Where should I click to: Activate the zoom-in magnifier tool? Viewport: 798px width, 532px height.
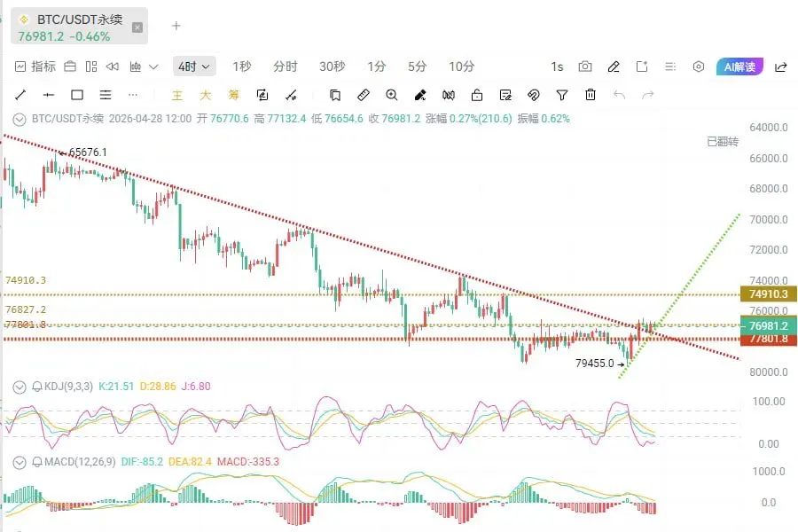coord(391,95)
